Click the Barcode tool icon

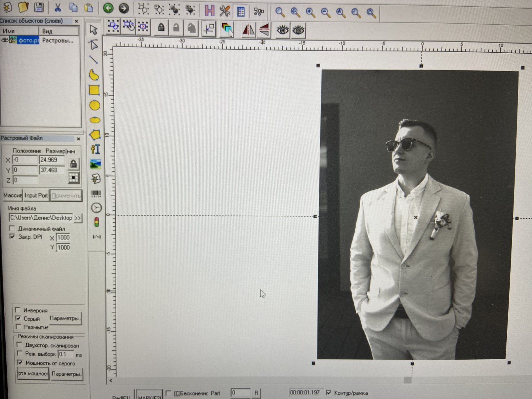[x=96, y=194]
